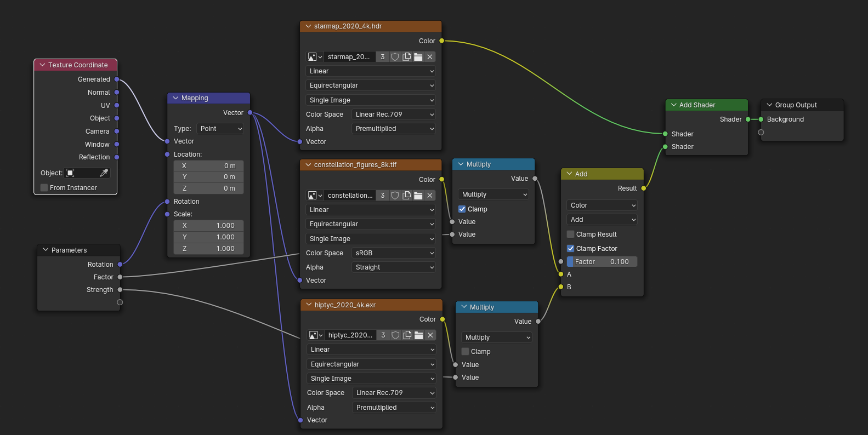The image size is (868, 435).
Task: Disable Clamp on upper Multiply node
Action: coord(462,209)
